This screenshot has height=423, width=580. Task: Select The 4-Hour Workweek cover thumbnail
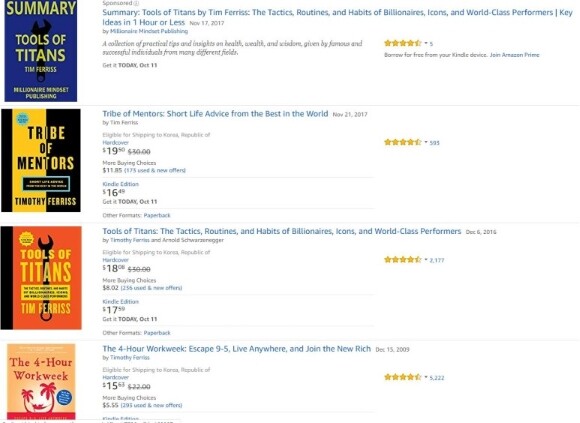(41, 382)
